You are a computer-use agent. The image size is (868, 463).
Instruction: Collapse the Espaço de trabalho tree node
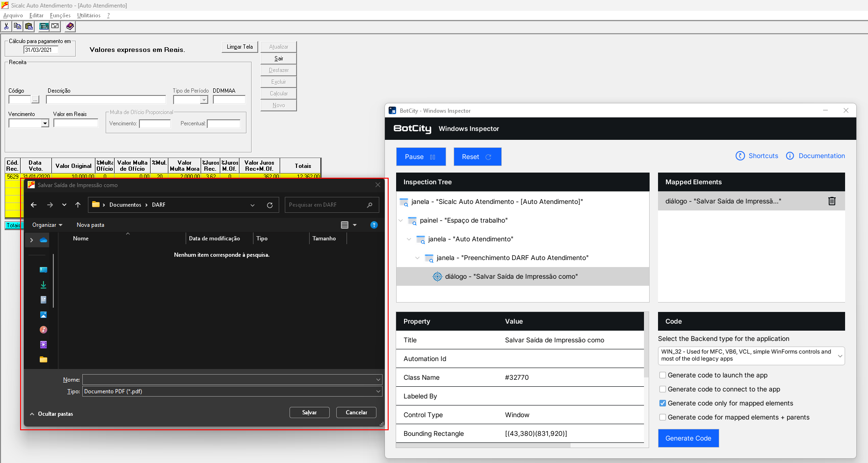pos(401,220)
